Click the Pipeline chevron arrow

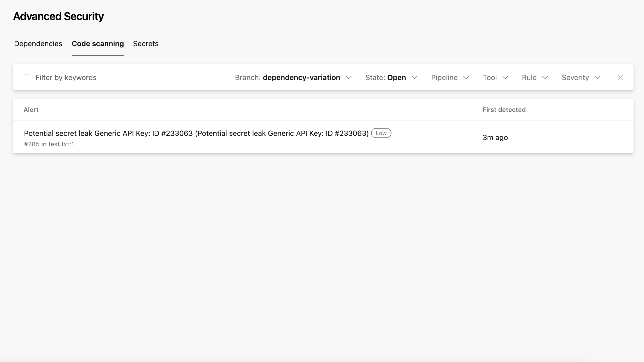[x=466, y=77]
